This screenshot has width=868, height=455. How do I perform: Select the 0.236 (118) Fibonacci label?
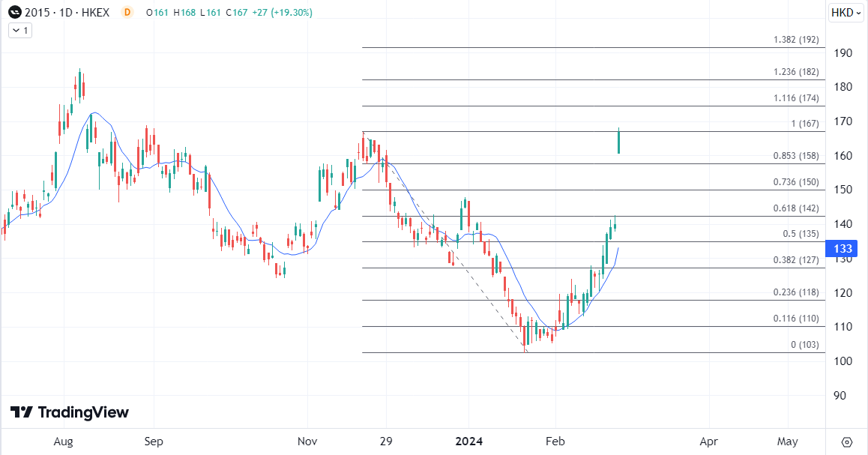(x=796, y=292)
